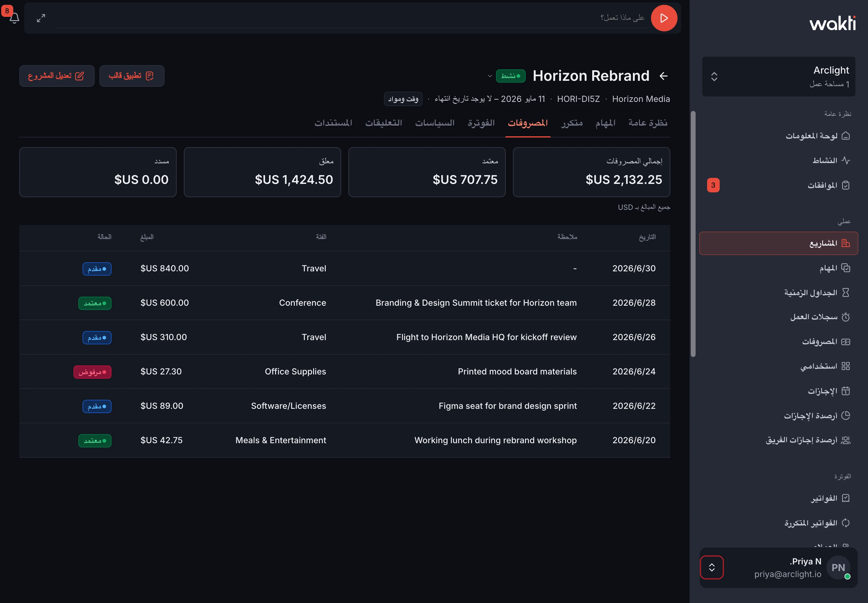
Task: Click the الحالة column header
Action: click(x=104, y=237)
